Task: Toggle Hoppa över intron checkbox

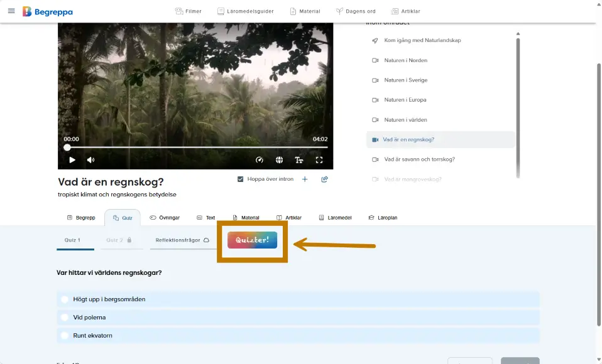Action: pyautogui.click(x=241, y=179)
